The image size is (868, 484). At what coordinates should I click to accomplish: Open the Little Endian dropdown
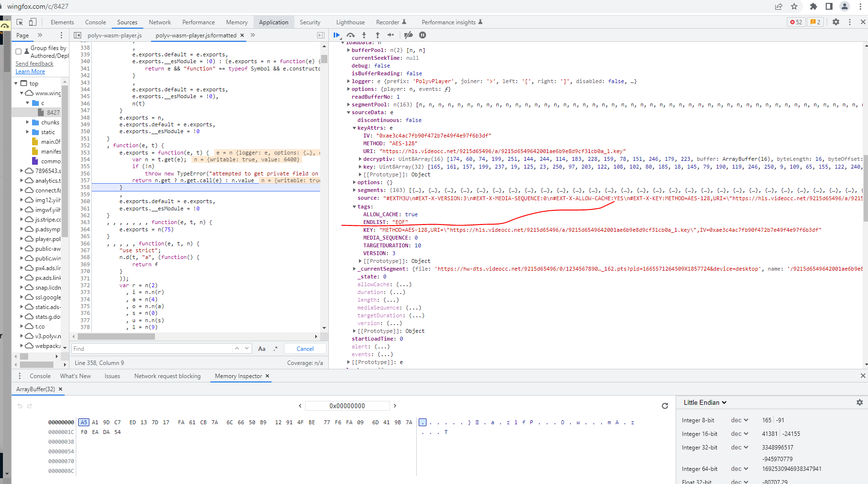705,402
